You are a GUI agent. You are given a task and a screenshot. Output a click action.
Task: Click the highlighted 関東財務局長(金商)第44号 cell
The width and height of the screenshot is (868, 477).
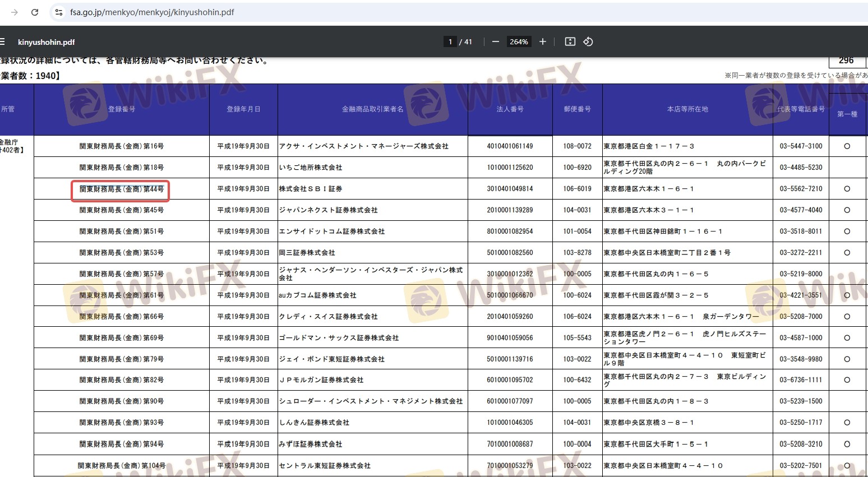(x=121, y=189)
